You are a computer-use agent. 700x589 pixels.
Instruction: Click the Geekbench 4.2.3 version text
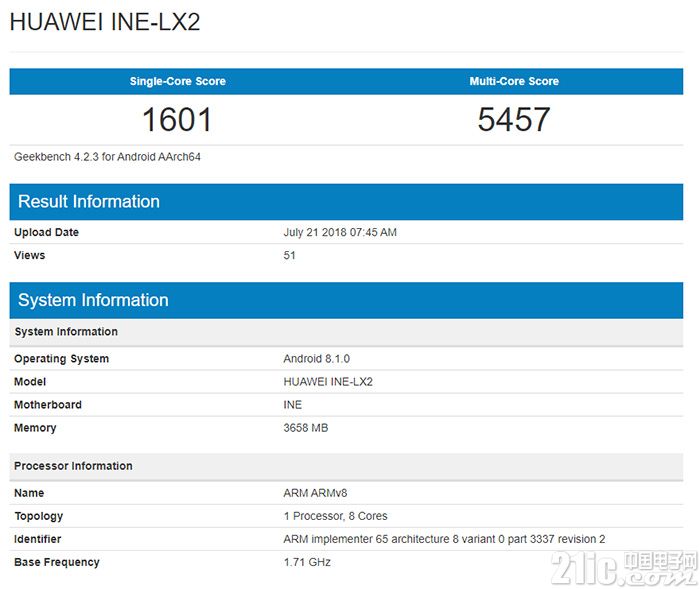(x=107, y=157)
